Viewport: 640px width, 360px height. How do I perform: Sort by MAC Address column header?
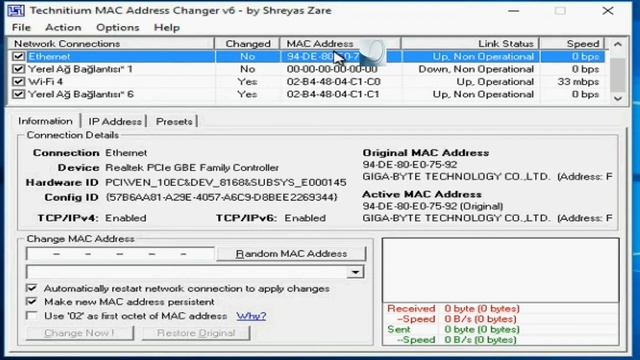pyautogui.click(x=340, y=44)
